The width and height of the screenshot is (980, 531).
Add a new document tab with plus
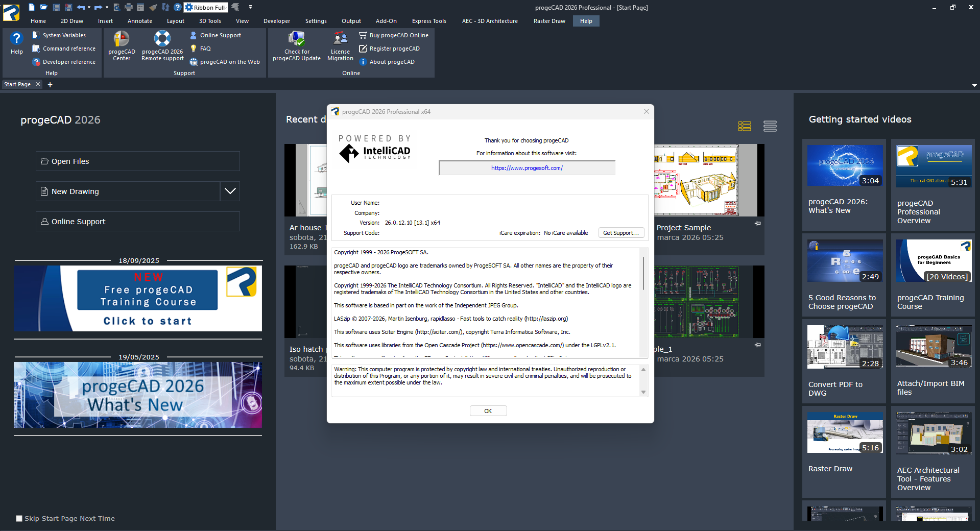(x=50, y=85)
